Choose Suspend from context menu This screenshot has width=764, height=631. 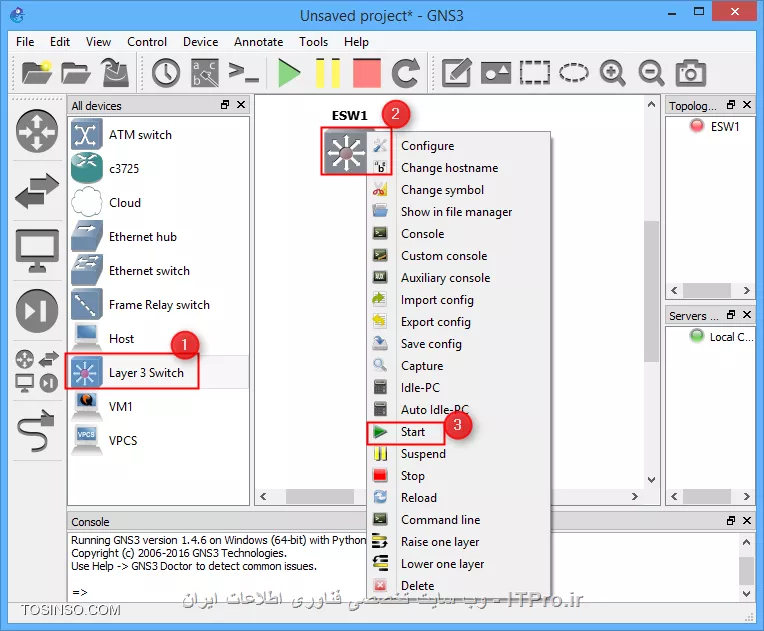[458, 454]
